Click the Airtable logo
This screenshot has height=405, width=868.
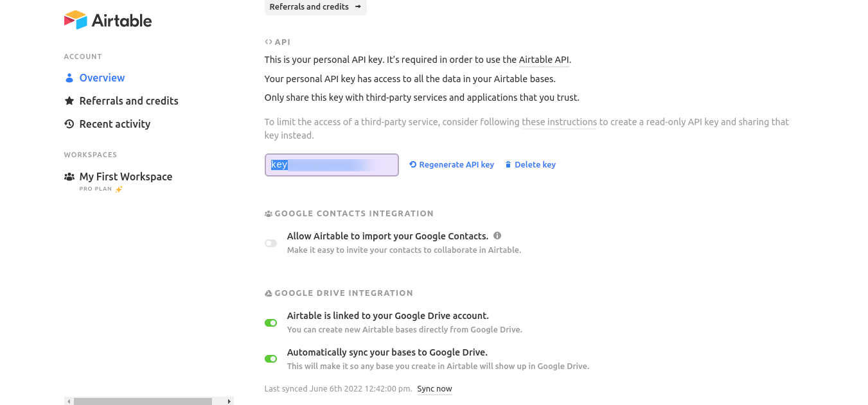[x=107, y=20]
